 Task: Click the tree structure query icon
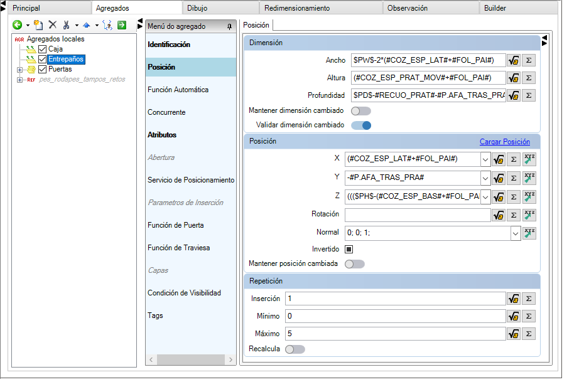pyautogui.click(x=107, y=25)
